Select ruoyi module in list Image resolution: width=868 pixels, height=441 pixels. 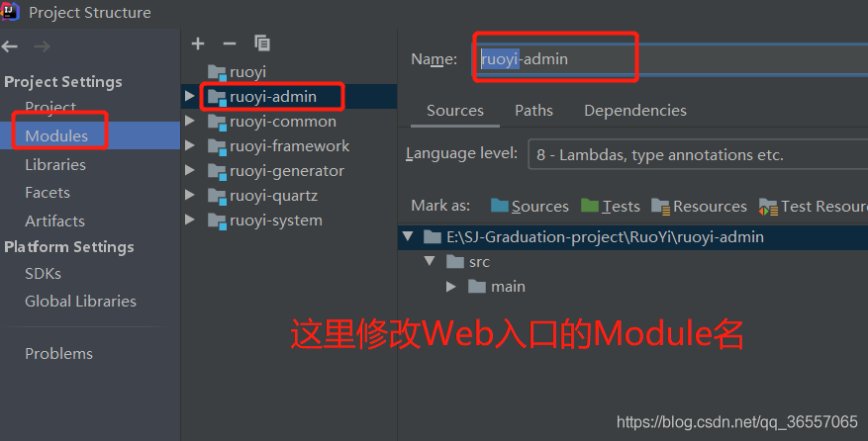click(247, 72)
